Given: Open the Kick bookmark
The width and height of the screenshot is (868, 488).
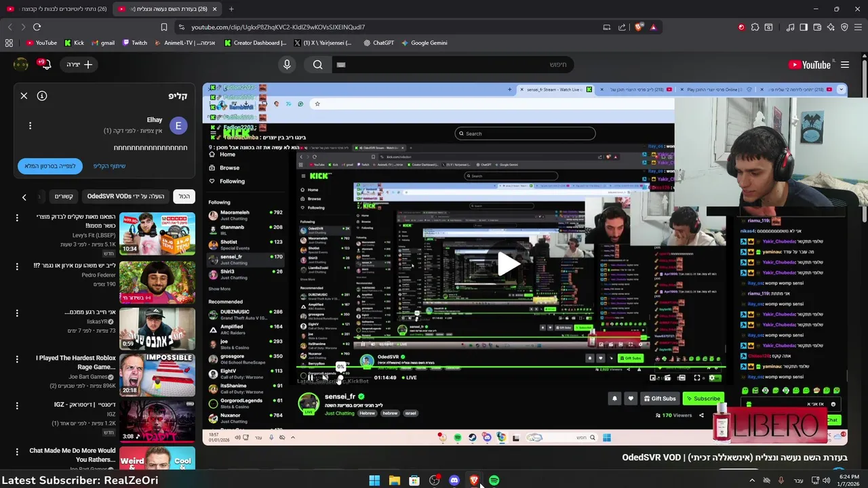Looking at the screenshot, I should pos(74,43).
